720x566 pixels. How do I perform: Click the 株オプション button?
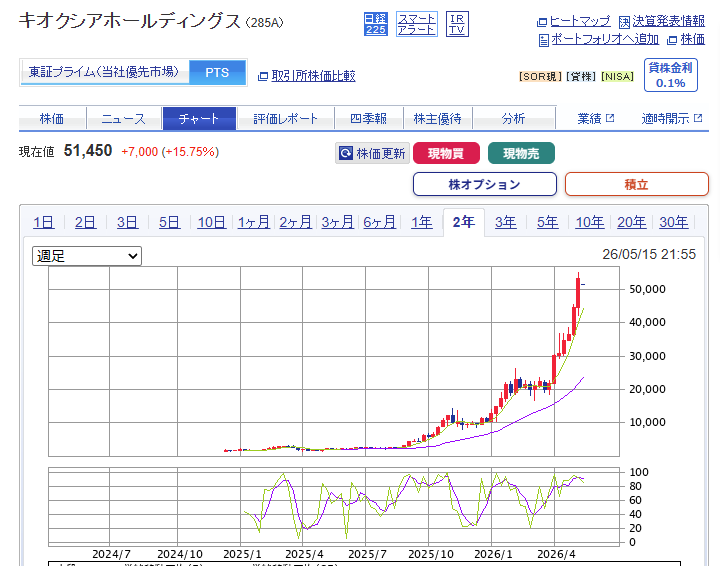pyautogui.click(x=484, y=185)
